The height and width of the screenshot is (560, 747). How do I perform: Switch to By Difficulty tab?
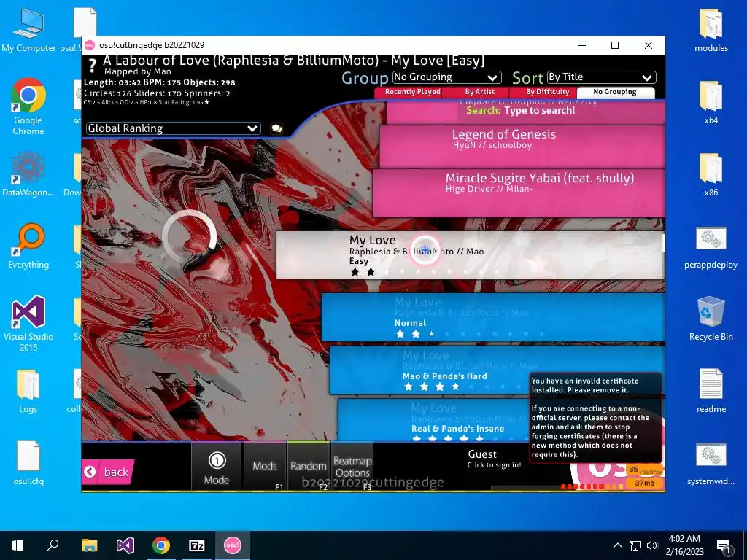547,92
